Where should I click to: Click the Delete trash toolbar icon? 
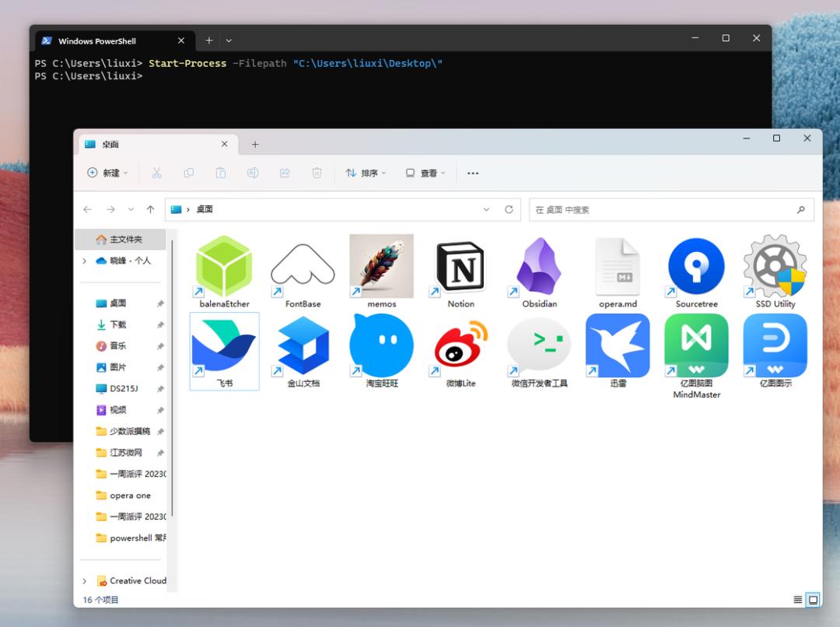317,173
